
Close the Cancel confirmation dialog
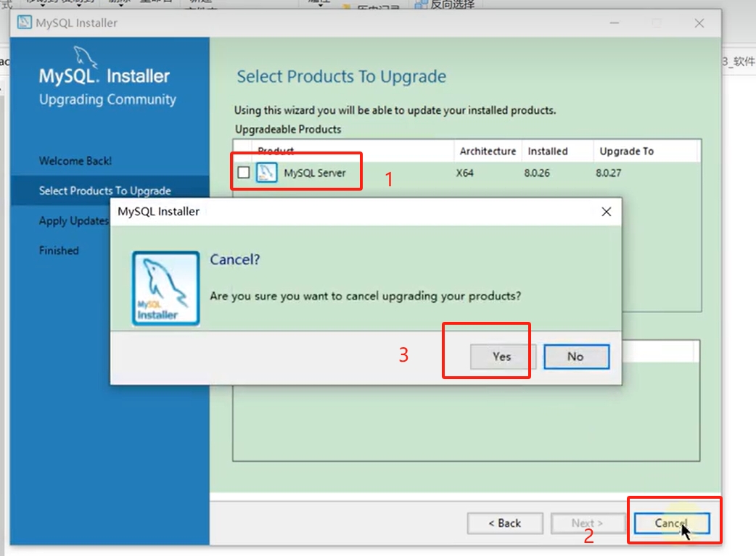coord(607,212)
